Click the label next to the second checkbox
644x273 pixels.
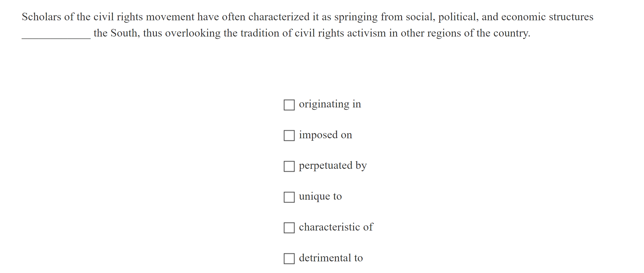[326, 135]
